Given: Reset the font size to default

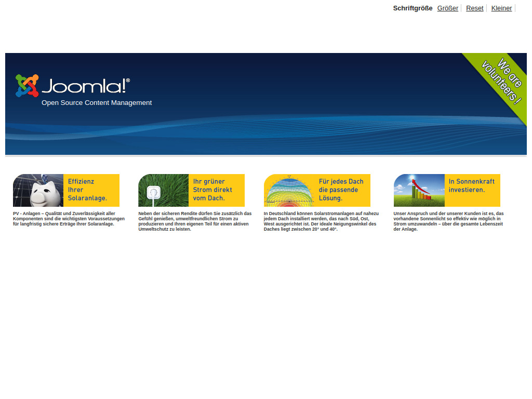Looking at the screenshot, I should tap(474, 8).
